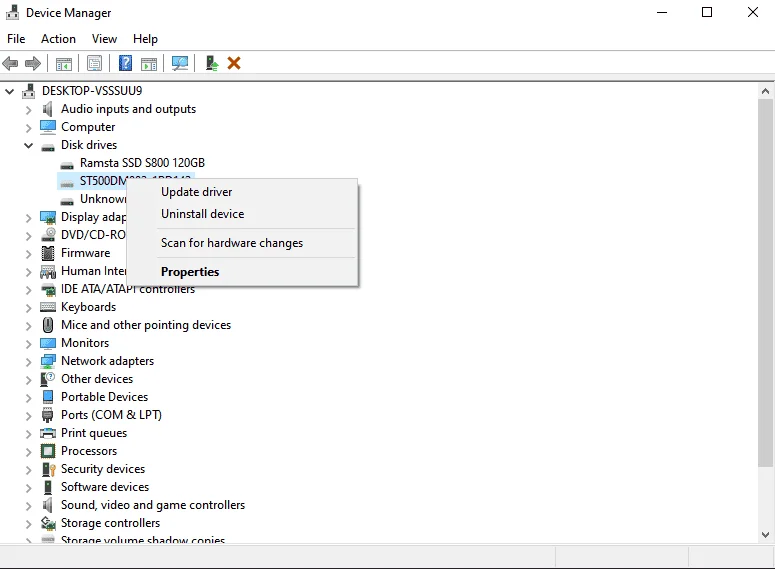Collapse the DESKTOP-VSSSUU9 root node
775x569 pixels.
coord(9,91)
